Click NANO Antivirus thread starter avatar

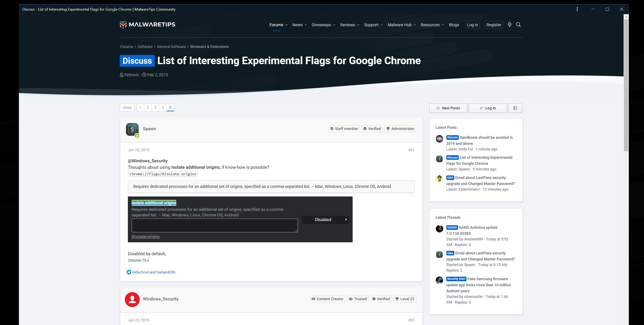pyautogui.click(x=439, y=229)
